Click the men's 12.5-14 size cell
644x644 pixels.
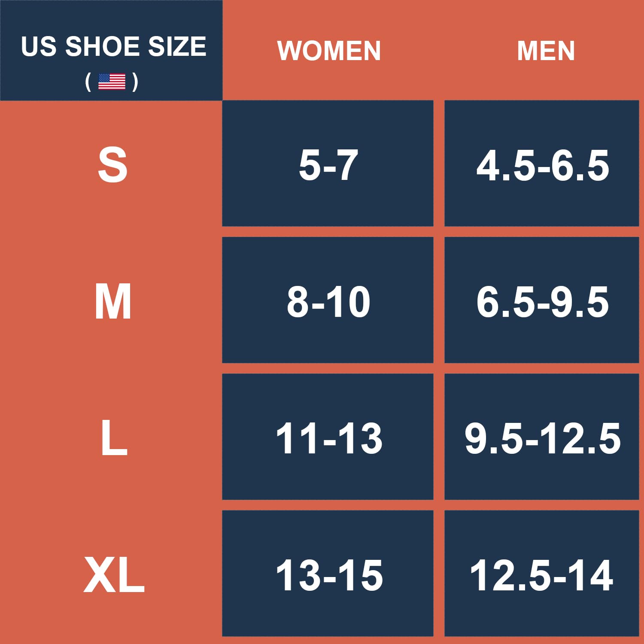(541, 575)
